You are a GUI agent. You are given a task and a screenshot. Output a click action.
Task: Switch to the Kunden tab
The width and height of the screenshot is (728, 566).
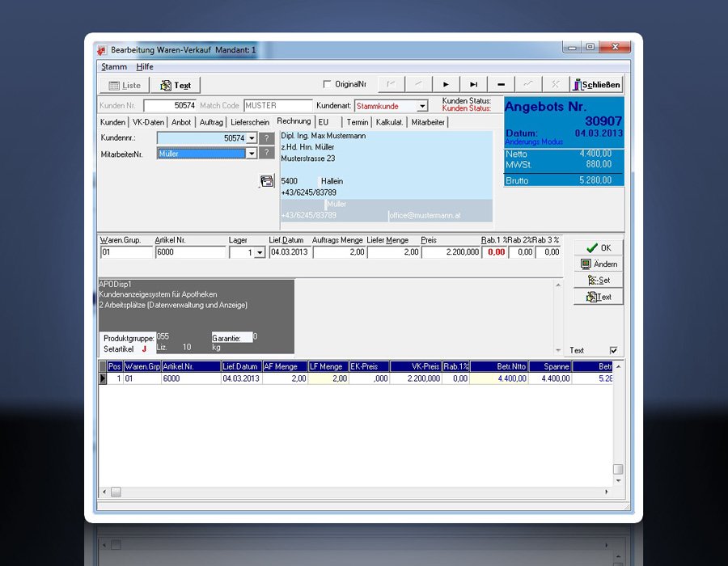click(x=112, y=122)
